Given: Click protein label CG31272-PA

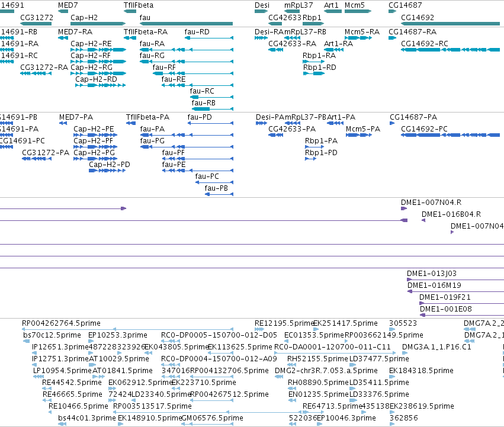Looking at the screenshot, I should pyautogui.click(x=46, y=153).
